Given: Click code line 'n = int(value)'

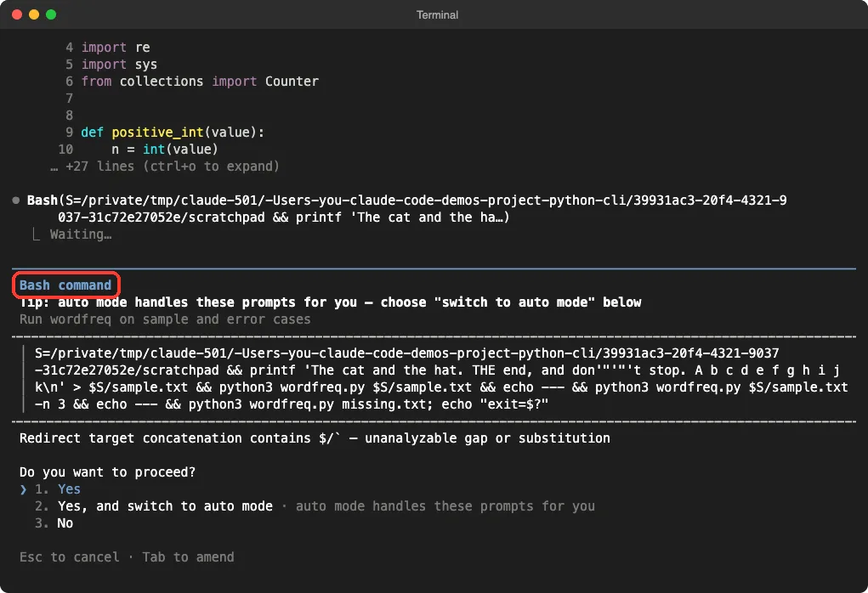Looking at the screenshot, I should 165,150.
